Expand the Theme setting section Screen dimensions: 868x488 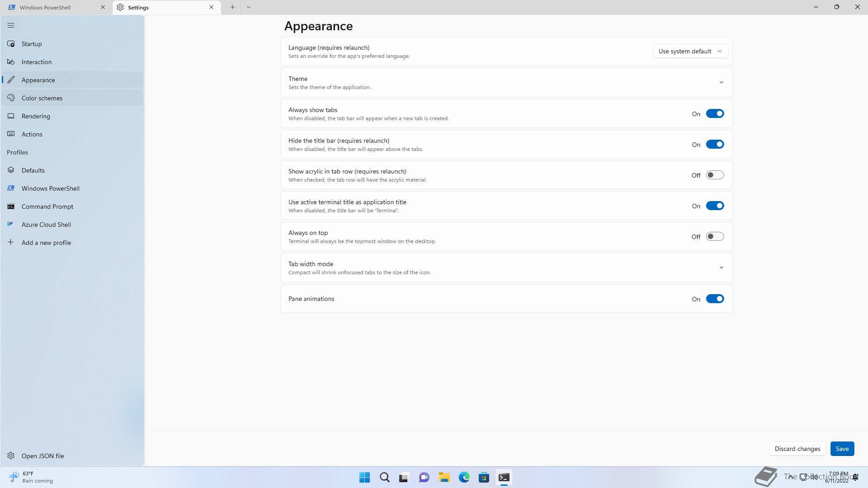(x=721, y=82)
